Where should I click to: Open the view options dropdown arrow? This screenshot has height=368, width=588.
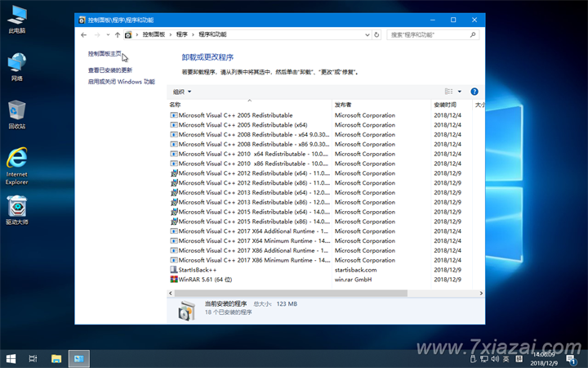459,92
